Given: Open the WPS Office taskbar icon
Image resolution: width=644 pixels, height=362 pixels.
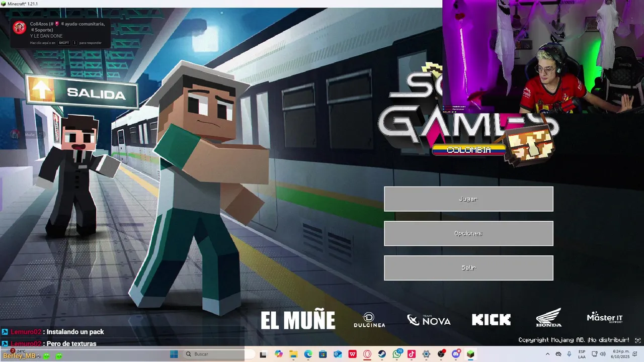Looking at the screenshot, I should pos(353,354).
